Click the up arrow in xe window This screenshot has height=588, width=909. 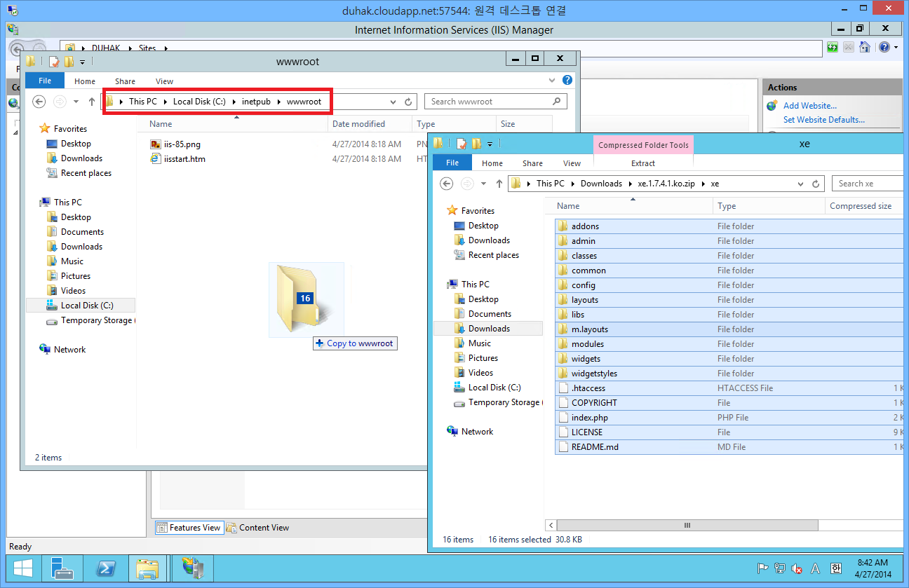click(499, 184)
